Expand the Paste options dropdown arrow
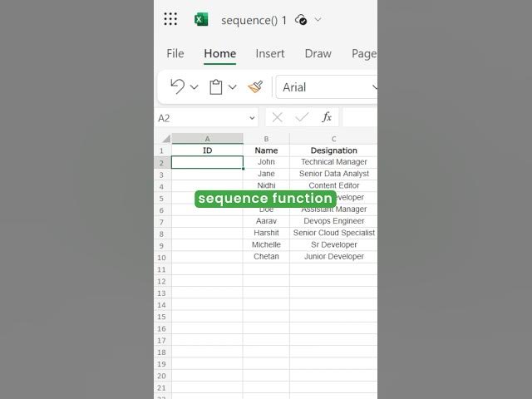 point(233,87)
